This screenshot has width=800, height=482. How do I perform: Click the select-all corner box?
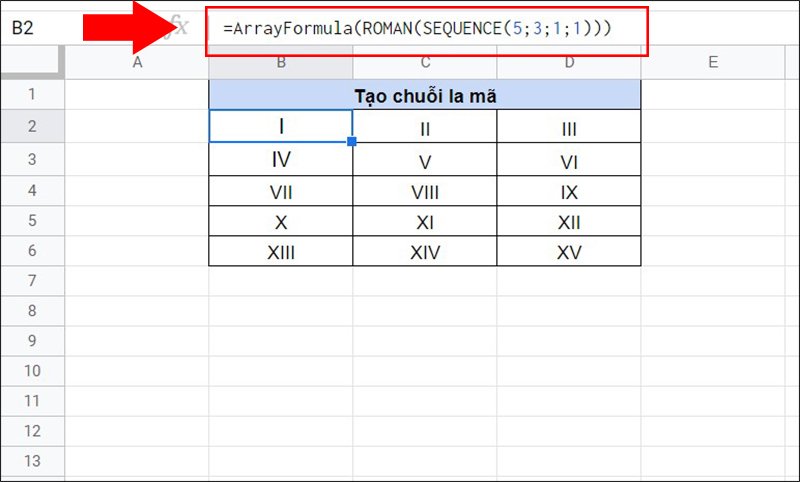(32, 62)
